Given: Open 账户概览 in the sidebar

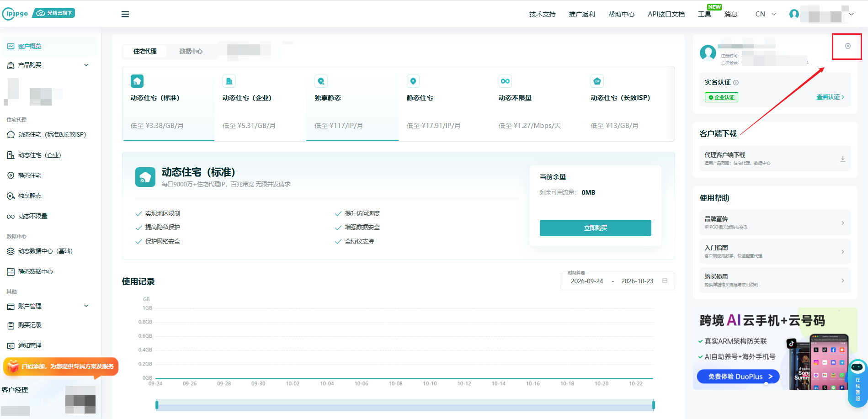Looking at the screenshot, I should pyautogui.click(x=49, y=46).
